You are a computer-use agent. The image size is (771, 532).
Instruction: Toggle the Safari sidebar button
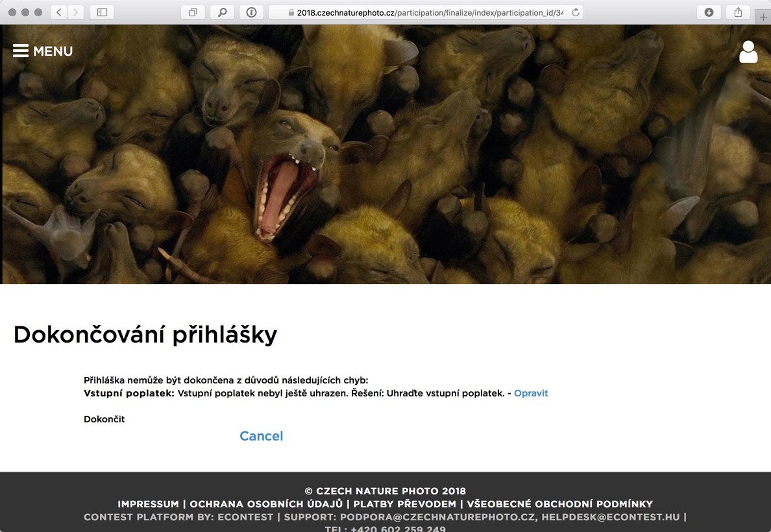103,12
